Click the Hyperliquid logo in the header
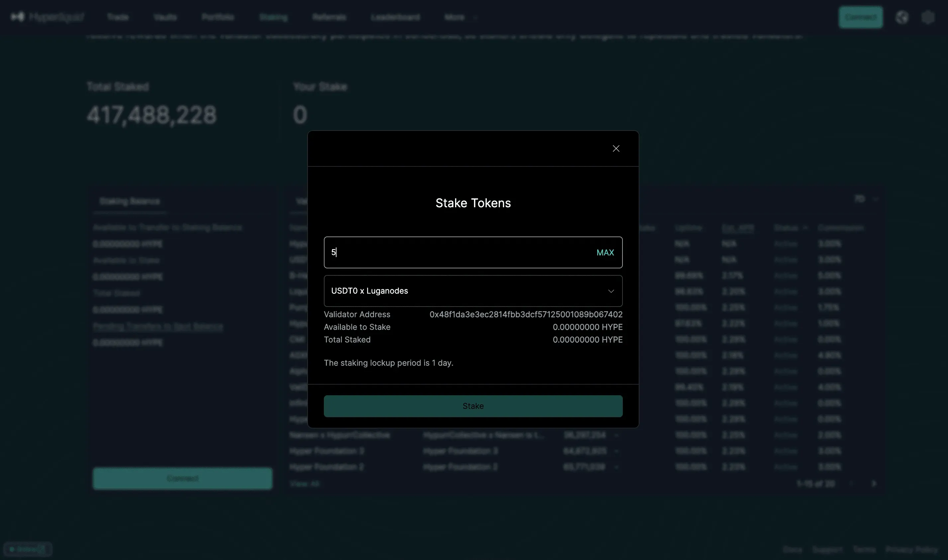This screenshot has height=560, width=948. (x=47, y=17)
